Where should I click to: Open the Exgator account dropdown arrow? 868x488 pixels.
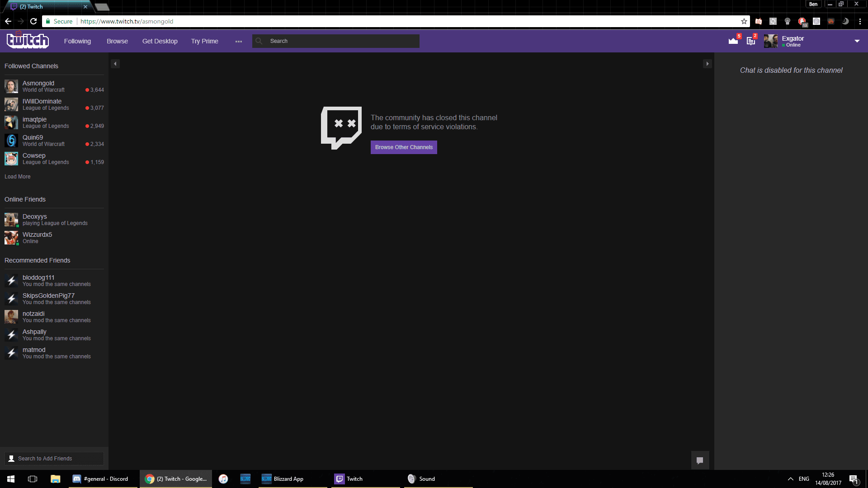point(856,41)
